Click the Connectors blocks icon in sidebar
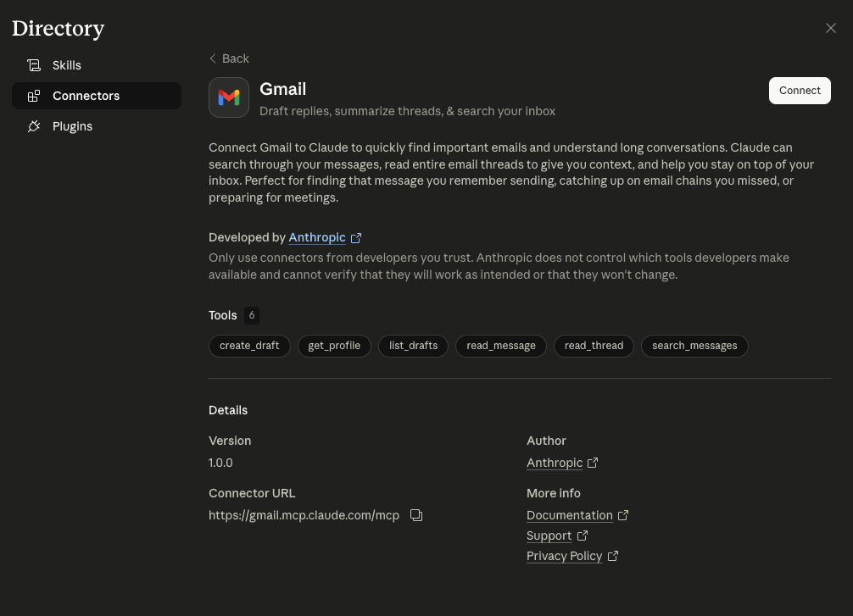 [x=34, y=96]
